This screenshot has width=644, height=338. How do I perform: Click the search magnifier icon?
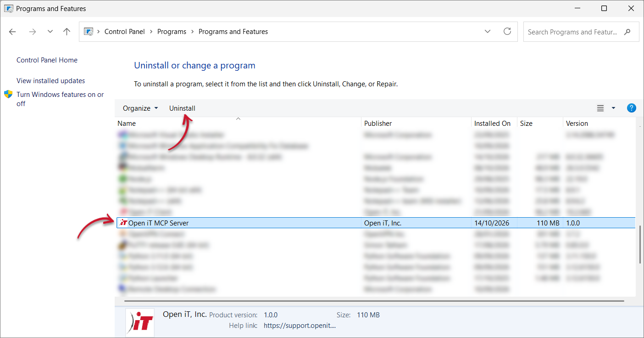coord(628,32)
